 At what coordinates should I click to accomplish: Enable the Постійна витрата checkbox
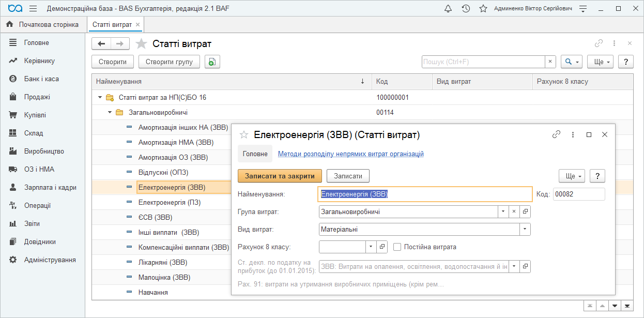pyautogui.click(x=397, y=247)
